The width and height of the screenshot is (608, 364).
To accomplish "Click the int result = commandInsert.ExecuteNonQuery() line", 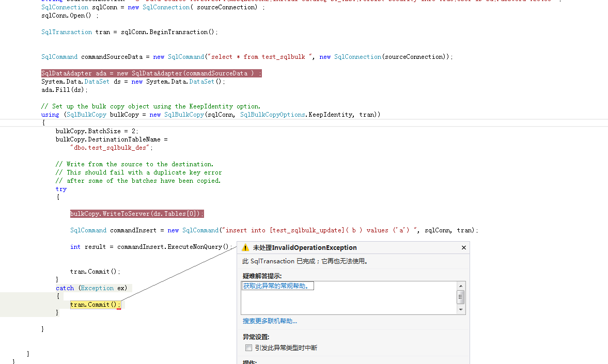I will 151,247.
